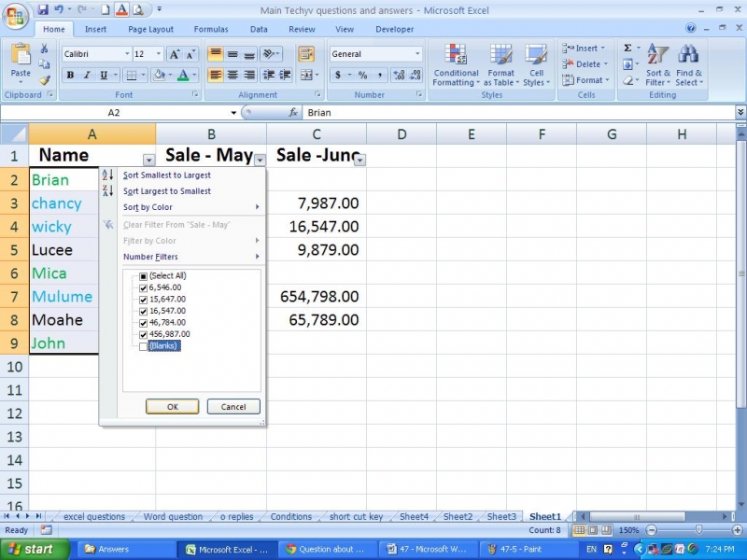This screenshot has width=747, height=560.
Task: Toggle the (Blanks) filter checkbox
Action: (143, 346)
